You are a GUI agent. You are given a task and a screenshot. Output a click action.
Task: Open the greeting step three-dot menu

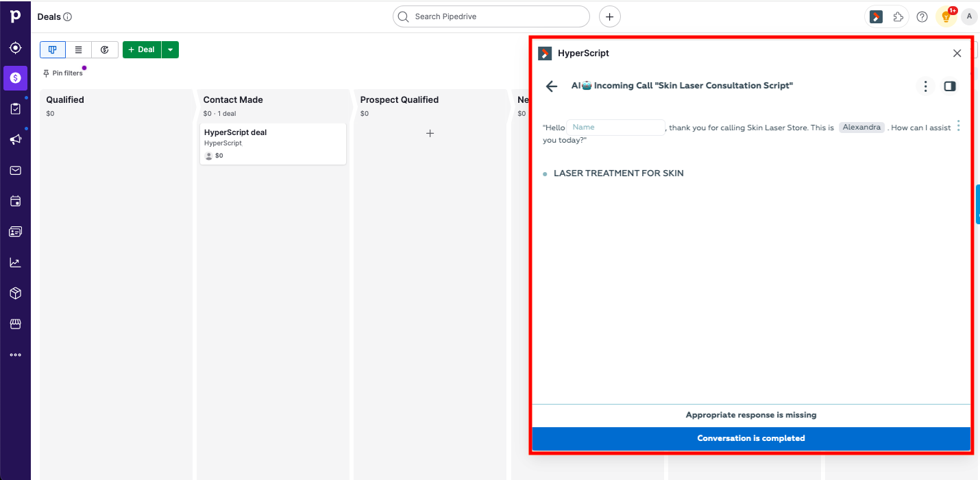(x=958, y=125)
